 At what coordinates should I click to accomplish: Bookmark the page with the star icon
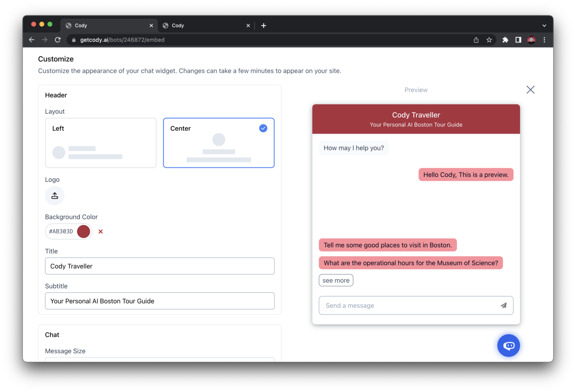point(489,40)
